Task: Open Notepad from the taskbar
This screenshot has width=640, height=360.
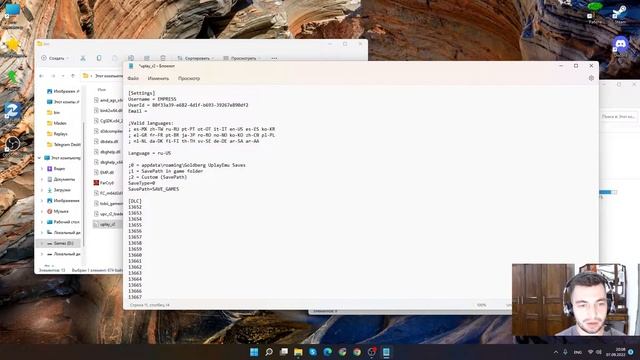Action: (x=386, y=352)
